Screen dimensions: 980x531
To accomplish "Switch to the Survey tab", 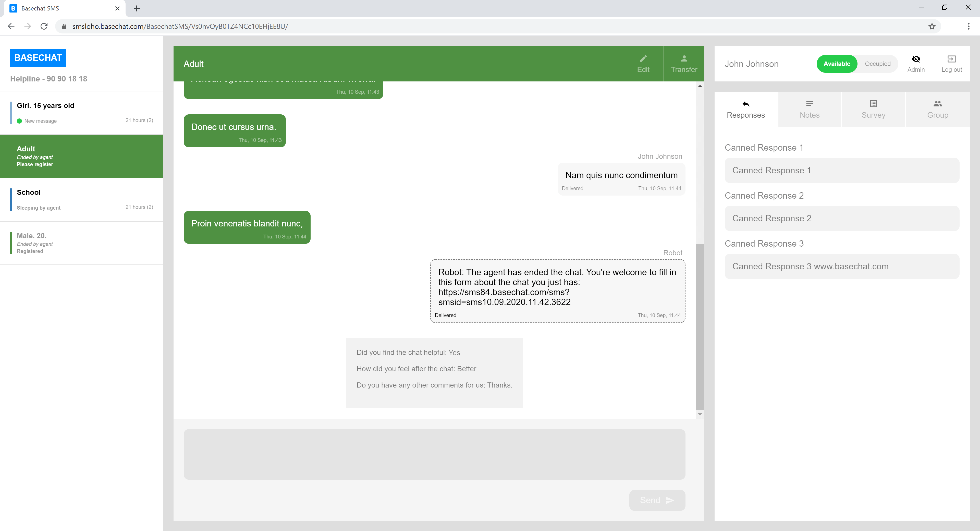I will coord(874,109).
